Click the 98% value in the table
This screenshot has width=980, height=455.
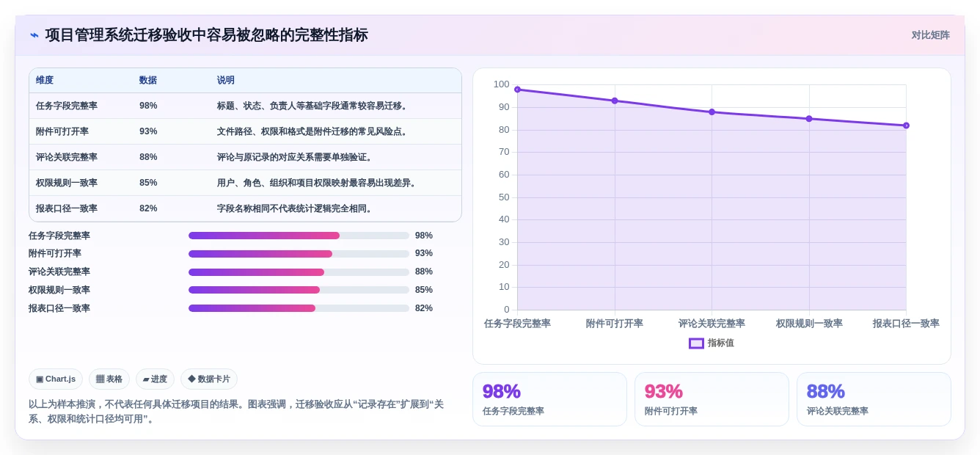coord(148,106)
